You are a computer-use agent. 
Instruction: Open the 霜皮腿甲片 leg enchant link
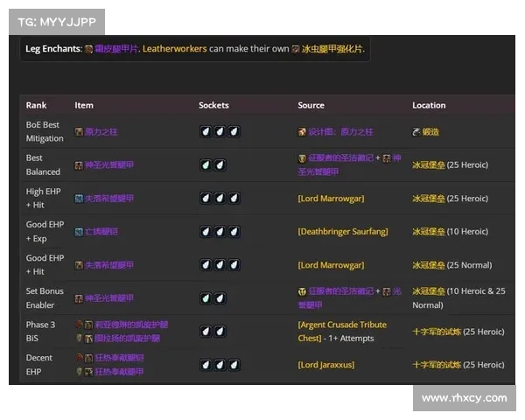[x=116, y=49]
